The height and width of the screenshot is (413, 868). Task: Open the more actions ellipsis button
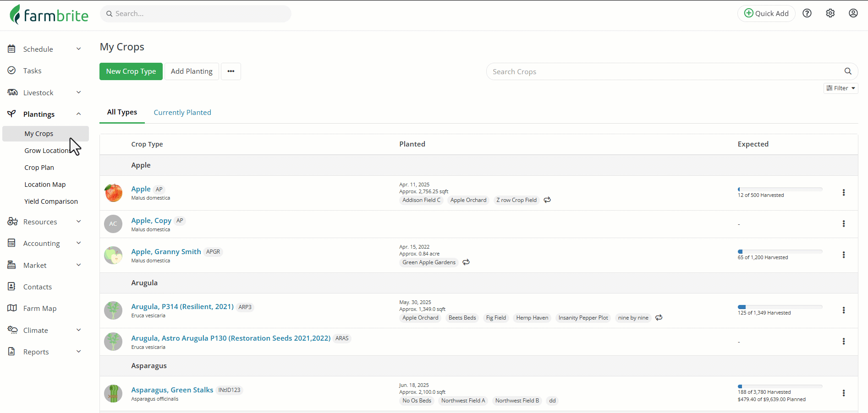231,71
